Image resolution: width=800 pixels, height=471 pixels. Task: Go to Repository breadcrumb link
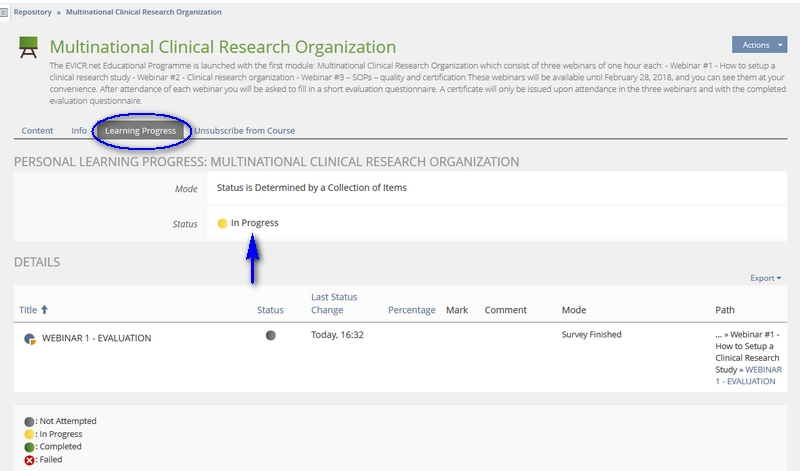[x=33, y=12]
